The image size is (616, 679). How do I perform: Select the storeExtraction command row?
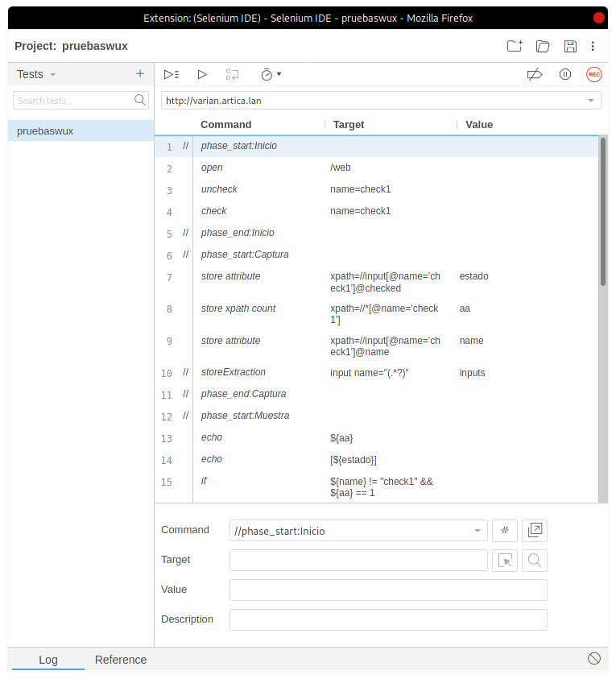[x=376, y=372]
